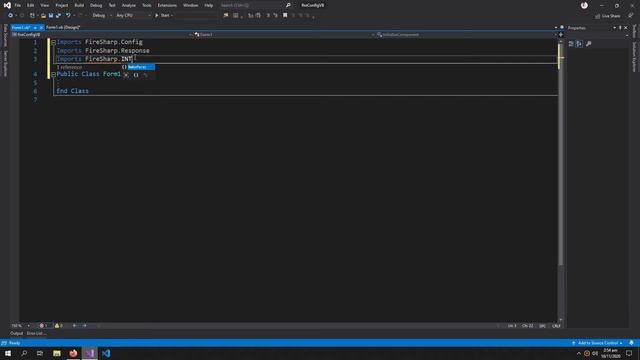This screenshot has height=360, width=640.
Task: Click the Save All toolbar icon
Action: click(58, 16)
